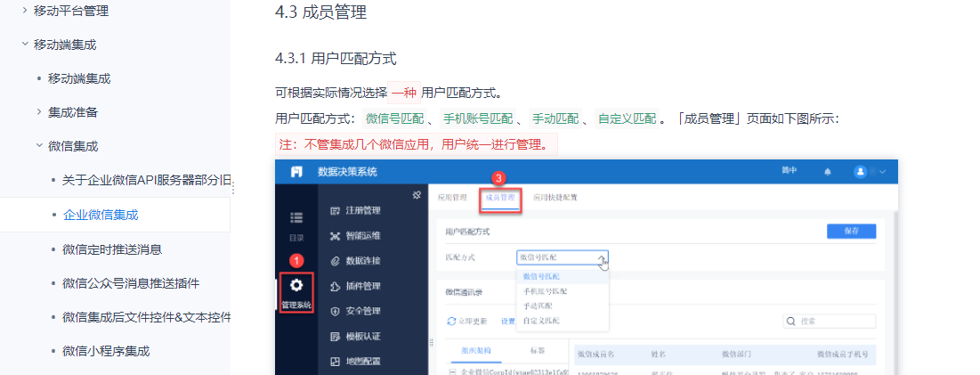Collapse the 微信集成 sidebar section
The image size is (980, 375).
(39, 146)
